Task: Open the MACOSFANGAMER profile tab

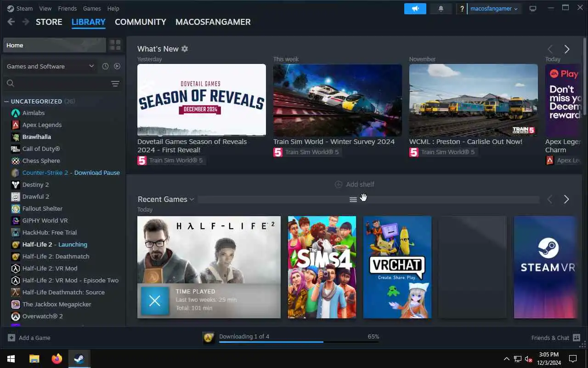Action: 213,22
